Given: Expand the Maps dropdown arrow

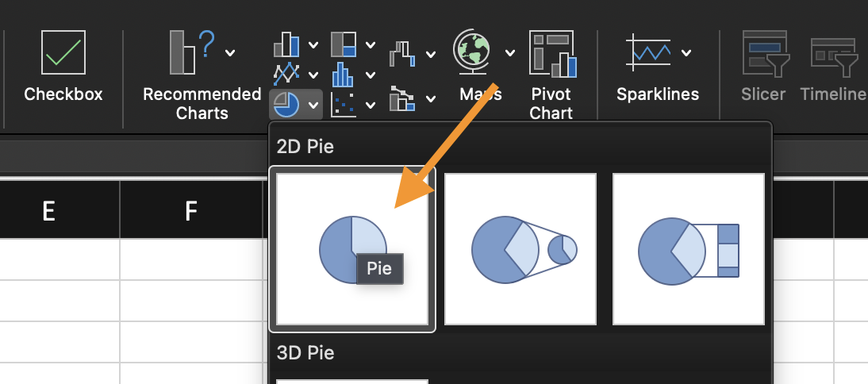Looking at the screenshot, I should pyautogui.click(x=509, y=53).
